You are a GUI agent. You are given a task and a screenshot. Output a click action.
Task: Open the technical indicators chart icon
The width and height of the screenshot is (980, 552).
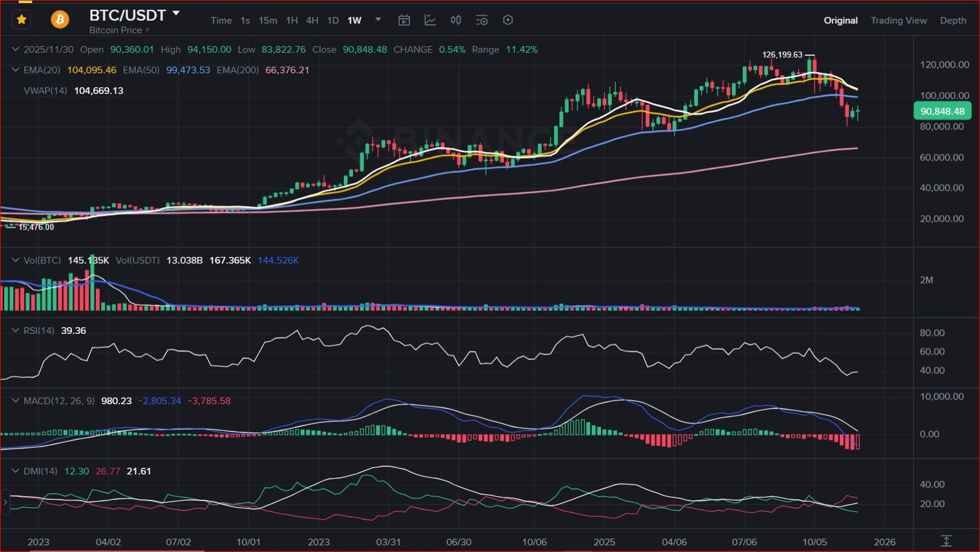(x=430, y=21)
